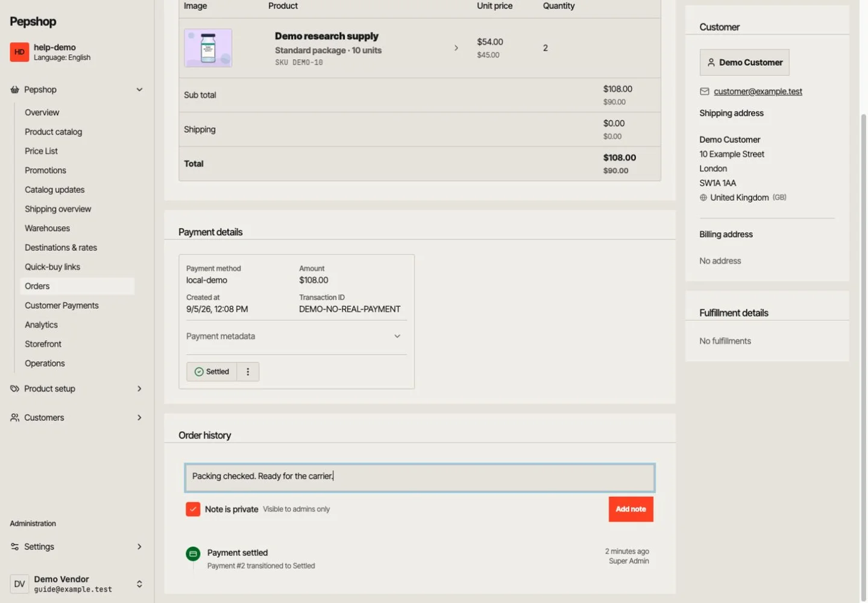Open the Demo Vendor account switcher arrows
868x603 pixels.
click(x=139, y=584)
